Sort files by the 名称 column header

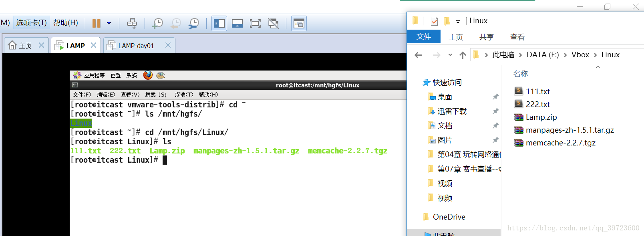click(521, 74)
